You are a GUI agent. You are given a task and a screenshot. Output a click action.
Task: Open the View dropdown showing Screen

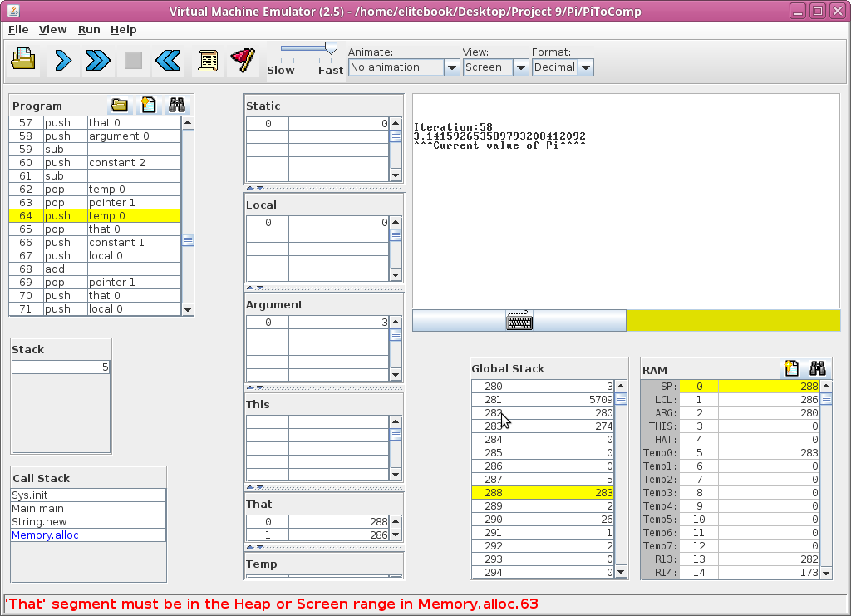[495, 67]
